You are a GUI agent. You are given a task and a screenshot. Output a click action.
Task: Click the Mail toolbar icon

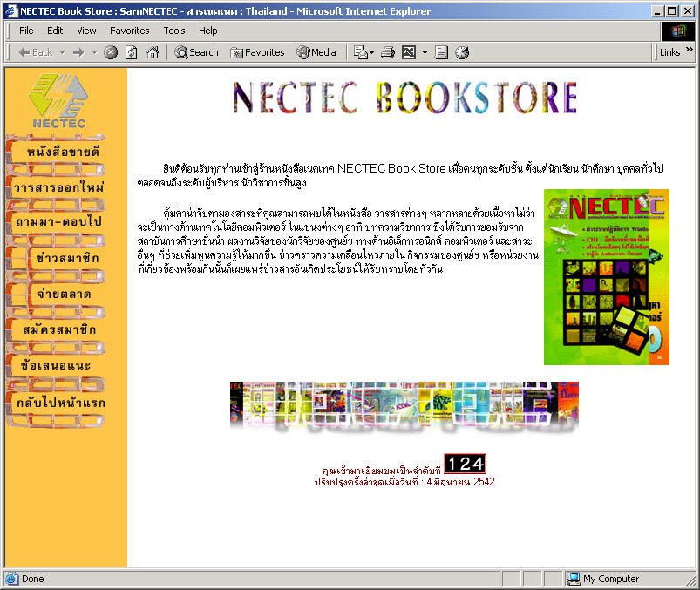(x=359, y=52)
